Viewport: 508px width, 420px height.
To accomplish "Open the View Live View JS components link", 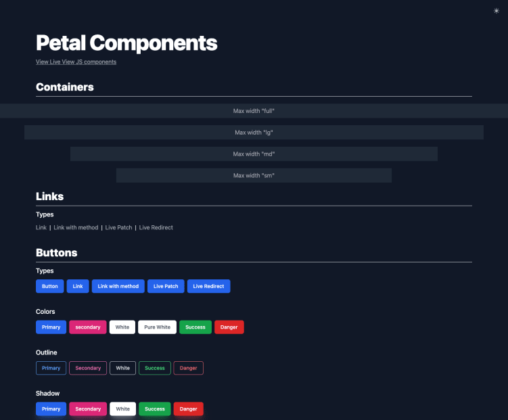I will [x=76, y=62].
